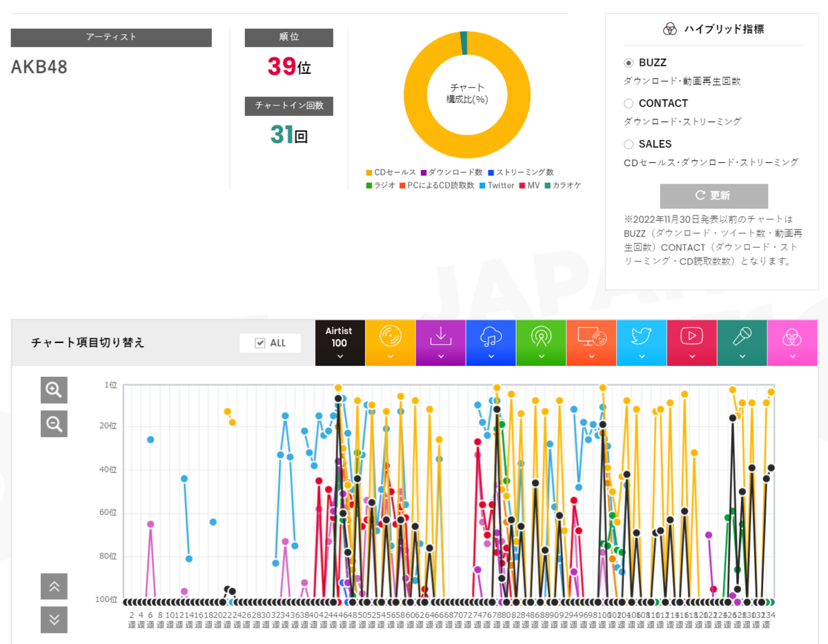
Task: Click the Twitter bird icon
Action: [642, 336]
